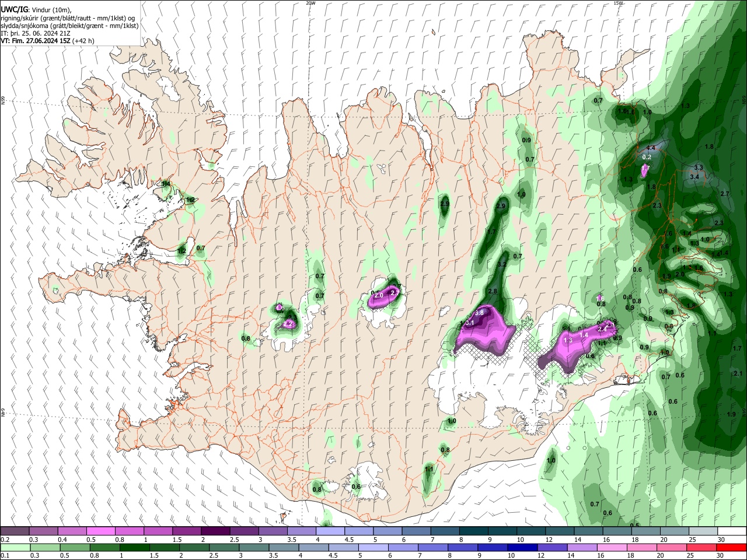This screenshot has height=560, width=747.
Task: Click the 2.4 value in the purple snow band
Action: (x=603, y=329)
